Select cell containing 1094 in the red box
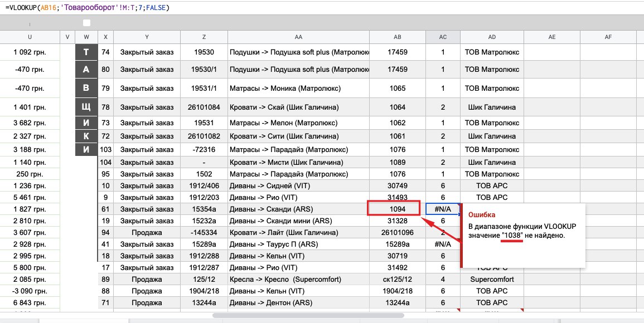The height and width of the screenshot is (323, 644). [x=394, y=209]
